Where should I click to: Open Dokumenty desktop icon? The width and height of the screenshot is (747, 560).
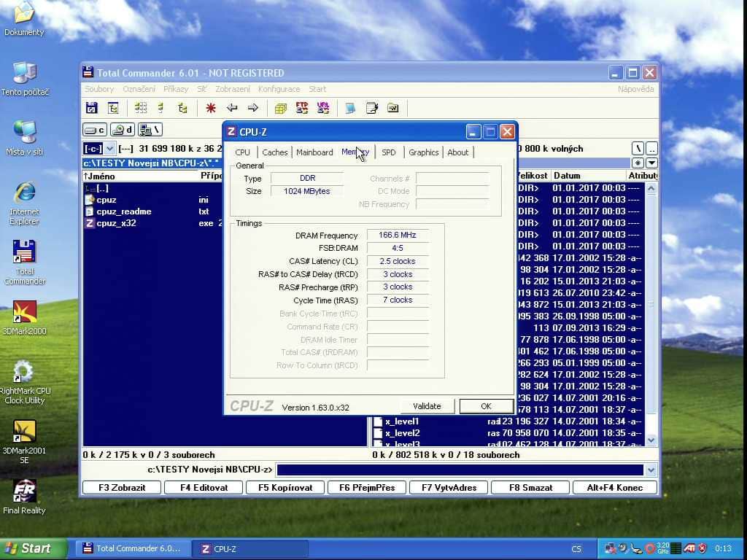[x=24, y=19]
